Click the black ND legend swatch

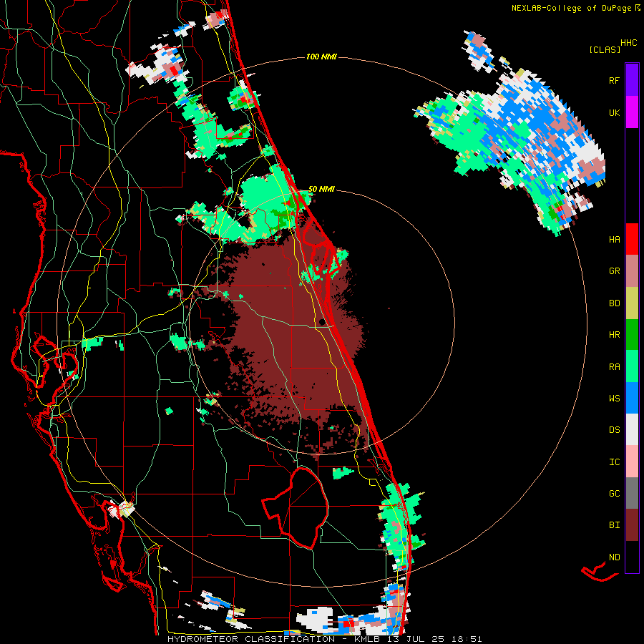[x=632, y=557]
